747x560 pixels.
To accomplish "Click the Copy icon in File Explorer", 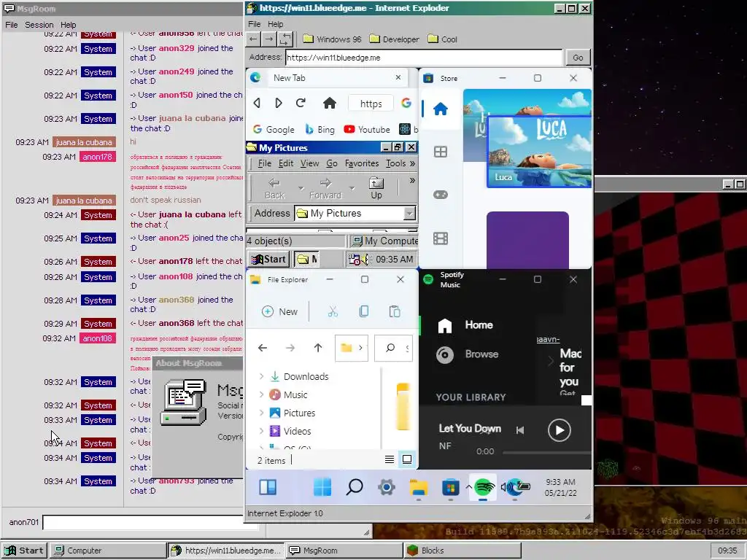I will pos(363,311).
